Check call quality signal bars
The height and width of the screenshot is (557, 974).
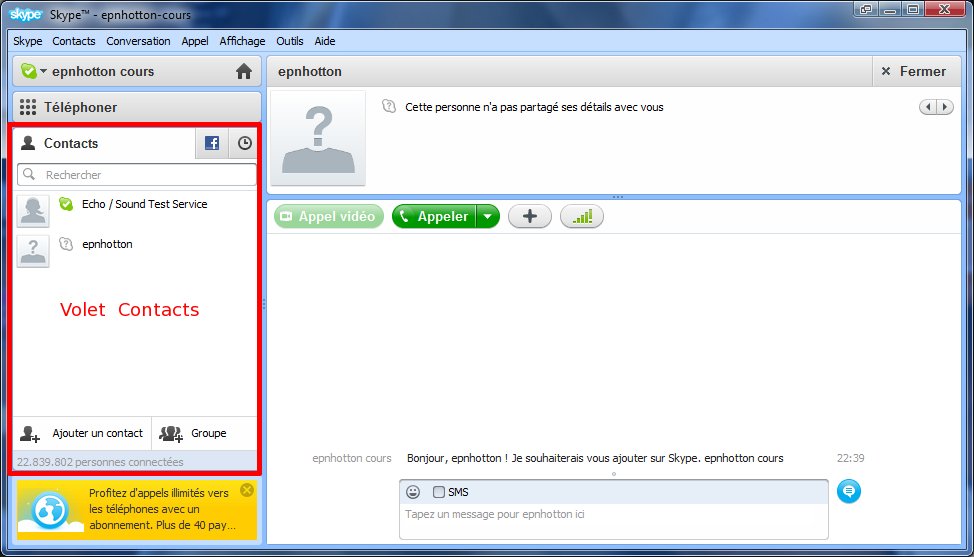point(582,217)
